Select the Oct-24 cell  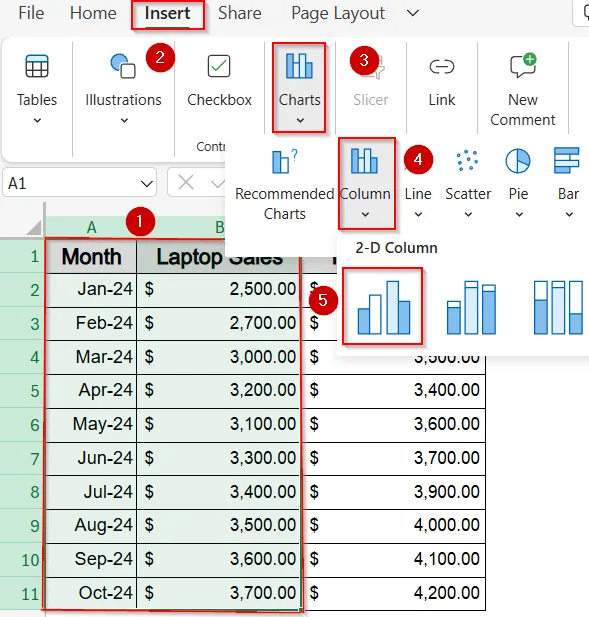tap(91, 593)
